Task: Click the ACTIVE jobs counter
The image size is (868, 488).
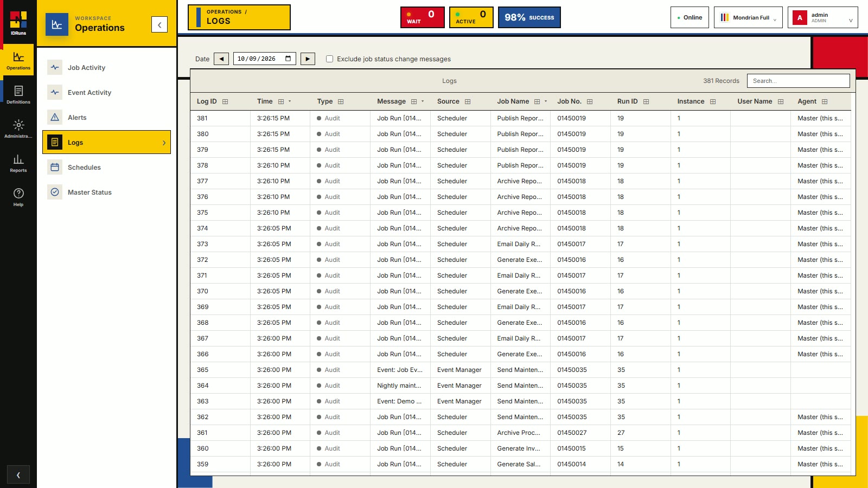Action: pyautogui.click(x=471, y=17)
